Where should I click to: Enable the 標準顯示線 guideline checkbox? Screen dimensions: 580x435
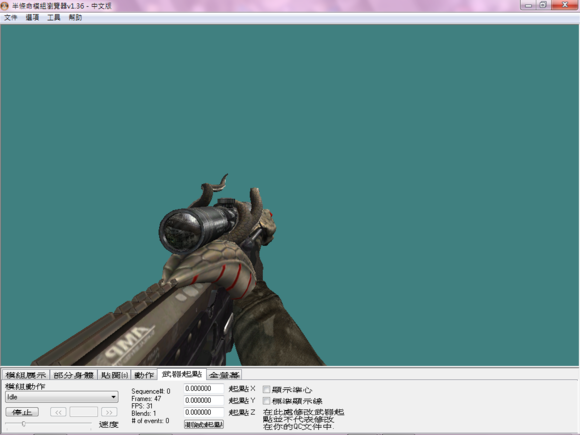(266, 401)
